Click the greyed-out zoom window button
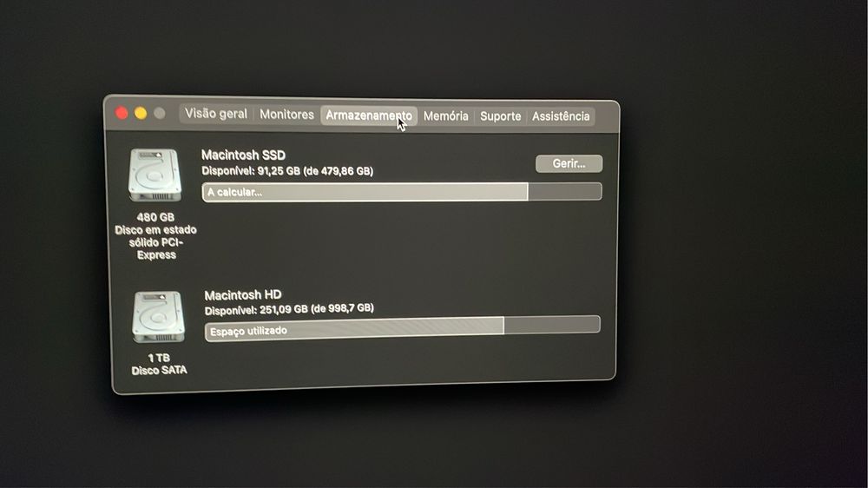Viewport: 868px width, 488px height. (160, 113)
